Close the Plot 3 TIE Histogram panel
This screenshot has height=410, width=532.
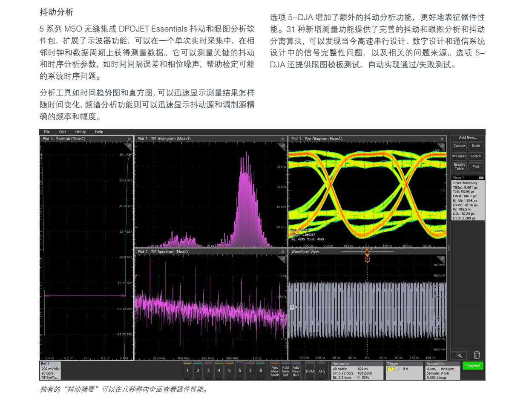(283, 139)
